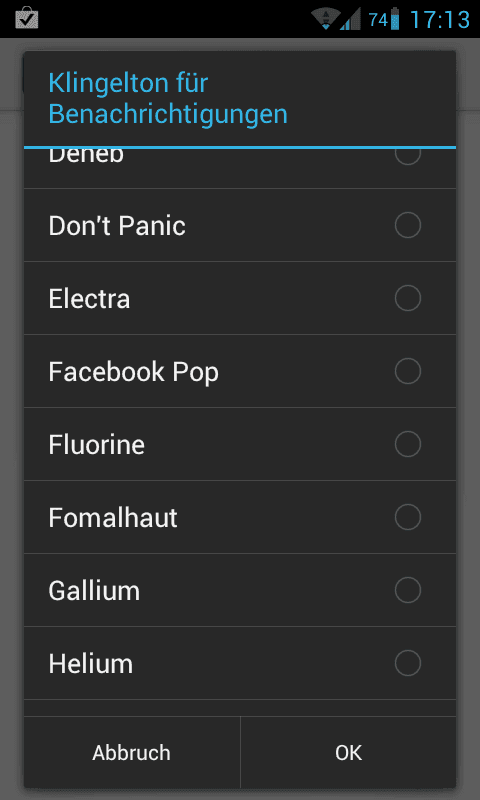This screenshot has width=480, height=800.
Task: Choose the Fomalhaut ringtone entry
Action: pos(240,517)
